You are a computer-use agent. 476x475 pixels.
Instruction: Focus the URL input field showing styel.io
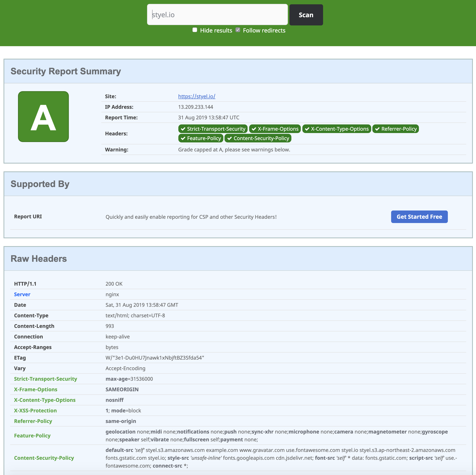(x=217, y=15)
